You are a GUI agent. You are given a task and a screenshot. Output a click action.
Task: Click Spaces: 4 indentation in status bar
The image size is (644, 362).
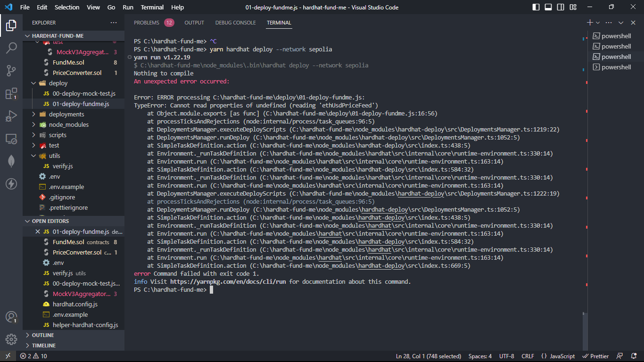480,356
